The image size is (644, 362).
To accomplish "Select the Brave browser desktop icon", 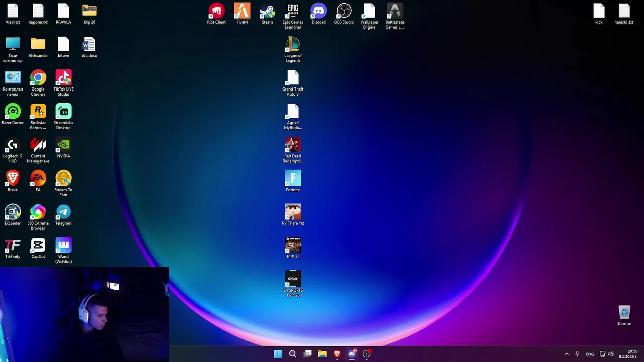I will tap(13, 182).
